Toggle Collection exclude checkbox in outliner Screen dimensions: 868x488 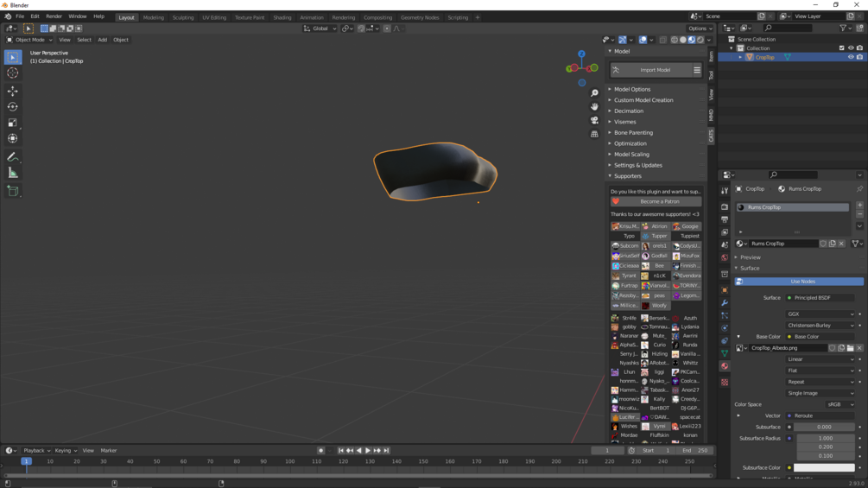[x=842, y=48]
